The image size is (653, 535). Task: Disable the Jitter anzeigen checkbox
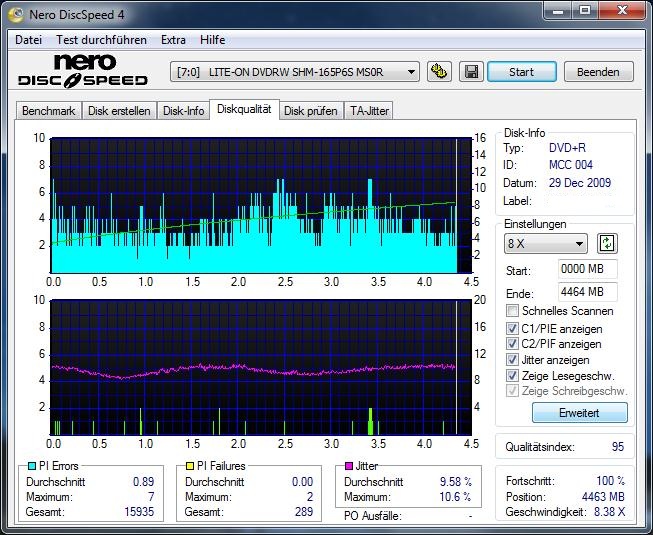coord(513,360)
